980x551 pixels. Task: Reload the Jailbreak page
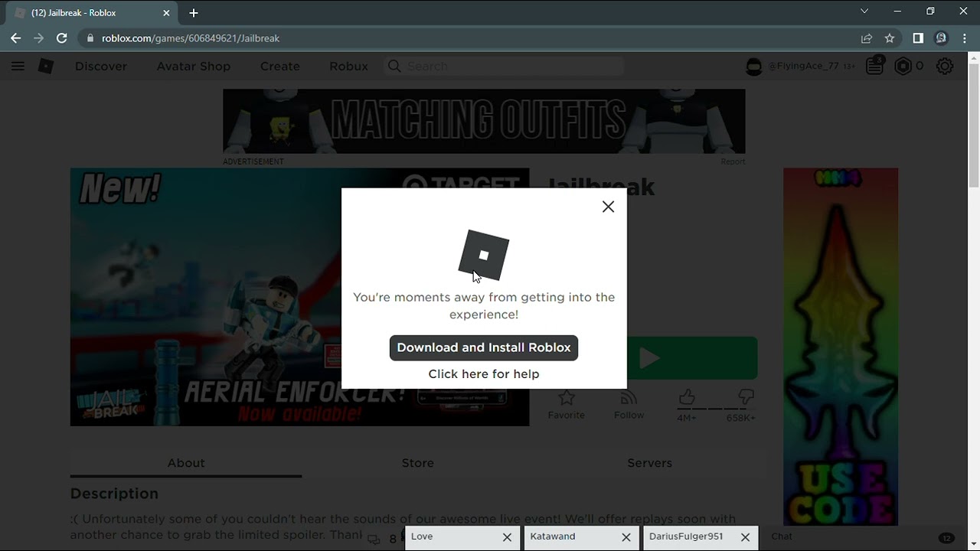[62, 38]
